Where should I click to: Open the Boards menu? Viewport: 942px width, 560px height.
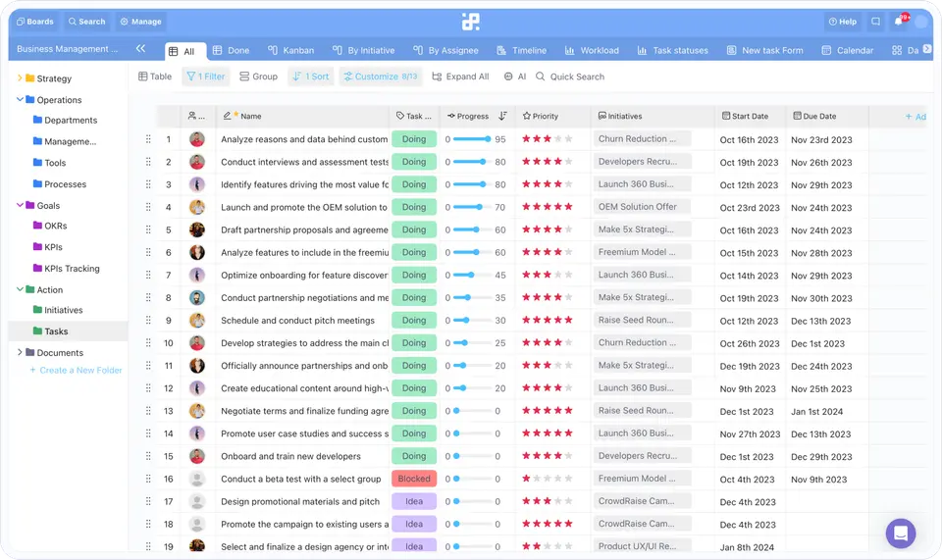pos(35,22)
